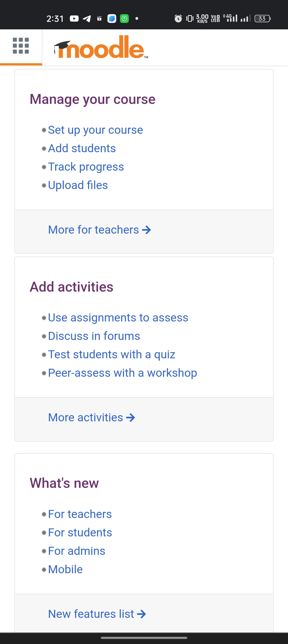Open What's new For teachers link
Viewport: 288px width, 644px height.
(80, 514)
